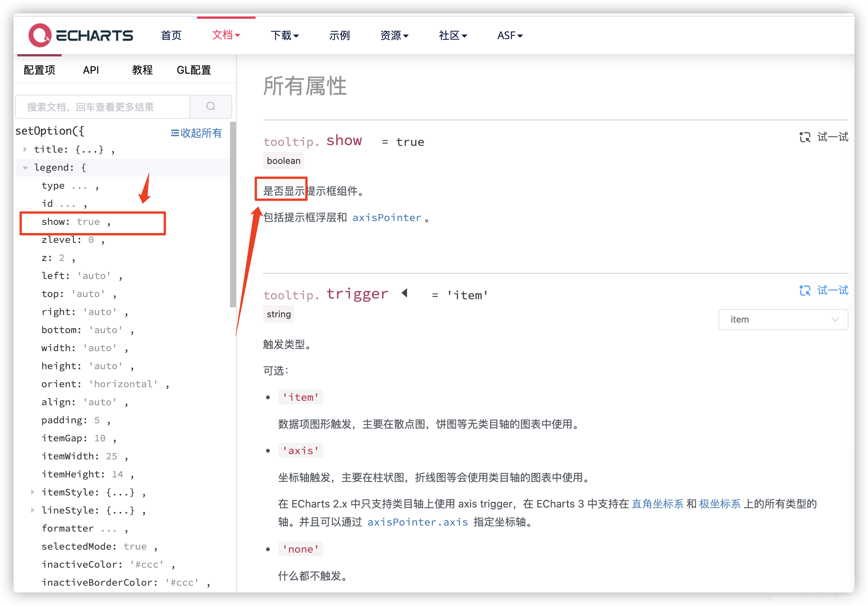The height and width of the screenshot is (606, 868).
Task: Click the 试一试 label for tooltip.show
Action: [832, 137]
